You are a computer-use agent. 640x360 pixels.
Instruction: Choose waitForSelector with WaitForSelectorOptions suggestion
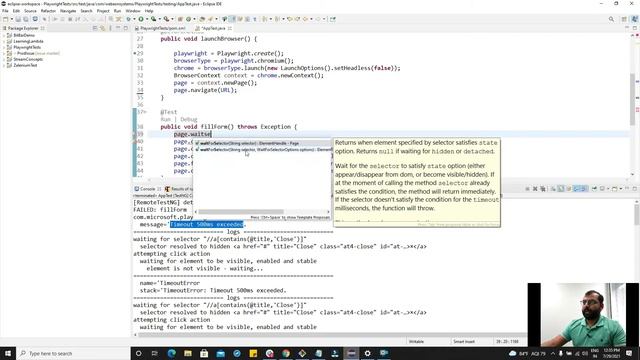point(261,149)
